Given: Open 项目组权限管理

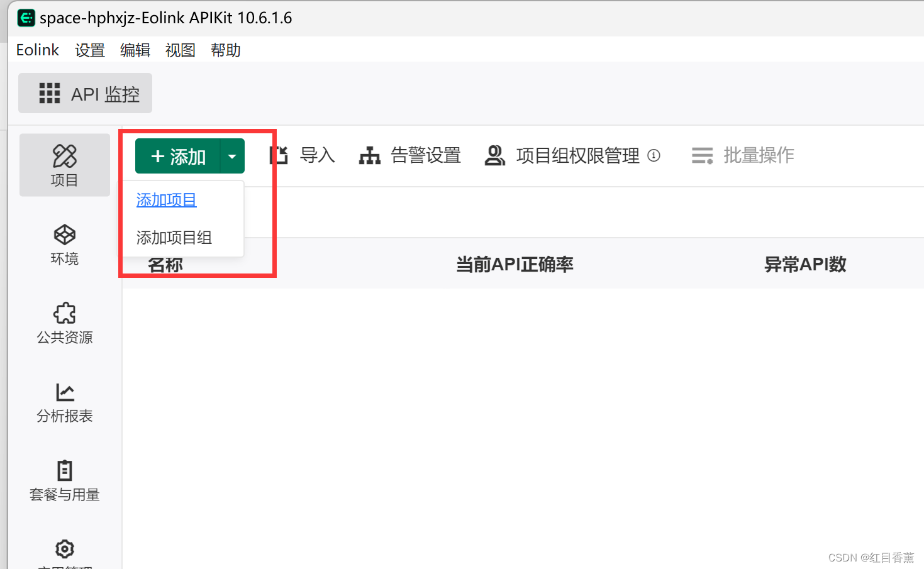Looking at the screenshot, I should click(577, 155).
